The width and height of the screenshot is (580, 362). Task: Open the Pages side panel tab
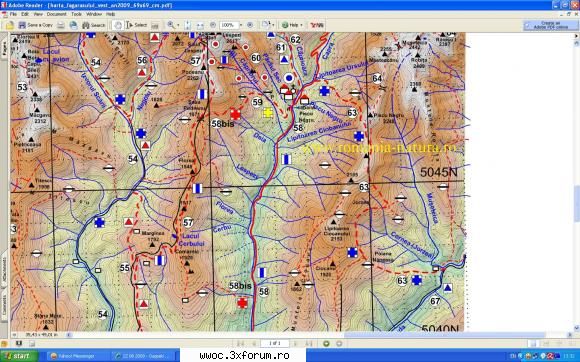[x=4, y=48]
